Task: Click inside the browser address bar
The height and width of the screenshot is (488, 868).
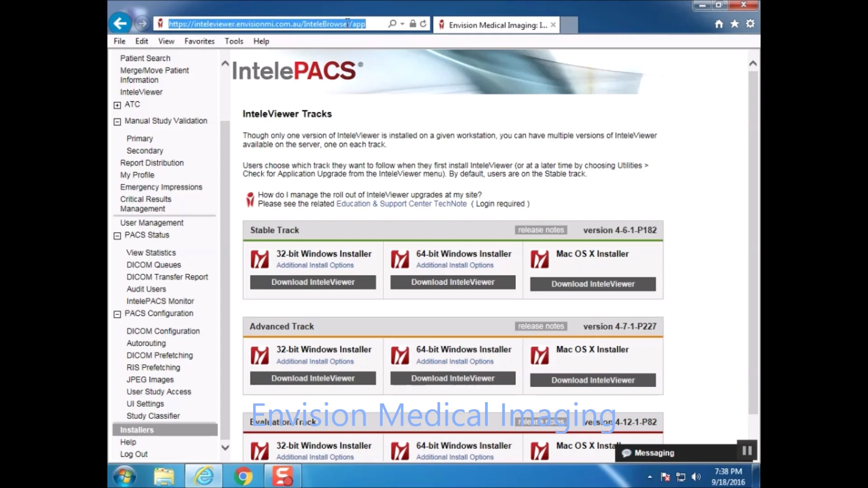Action: 267,24
